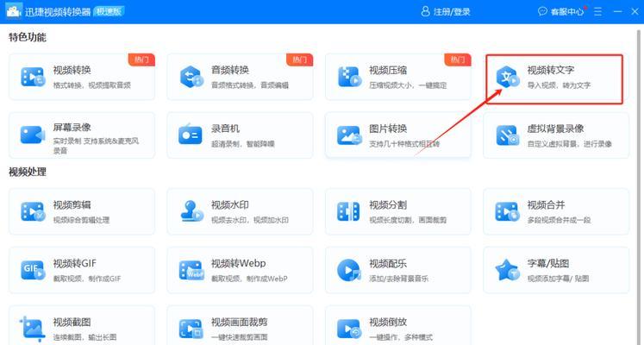Click the 热门 badge on 视频转换 card
This screenshot has width=644, height=345.
pyautogui.click(x=141, y=60)
